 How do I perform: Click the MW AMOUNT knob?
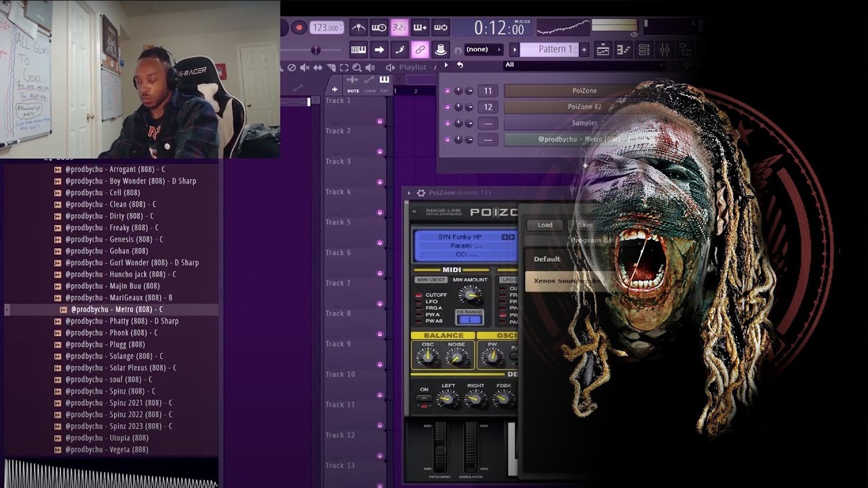pos(470,294)
